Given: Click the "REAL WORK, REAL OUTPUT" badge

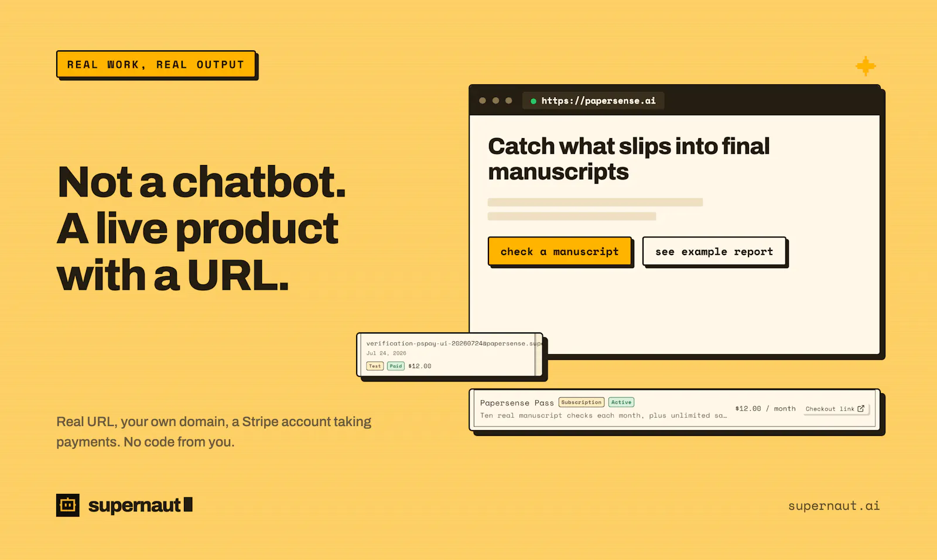Looking at the screenshot, I should pos(156,64).
